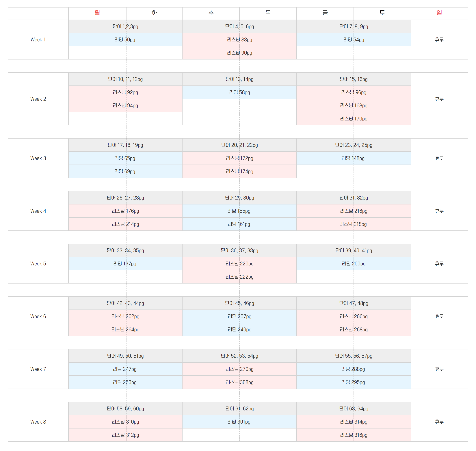Screen dimensions: 476x451
Task: Click the Week 5 row label
Action: pyautogui.click(x=38, y=264)
